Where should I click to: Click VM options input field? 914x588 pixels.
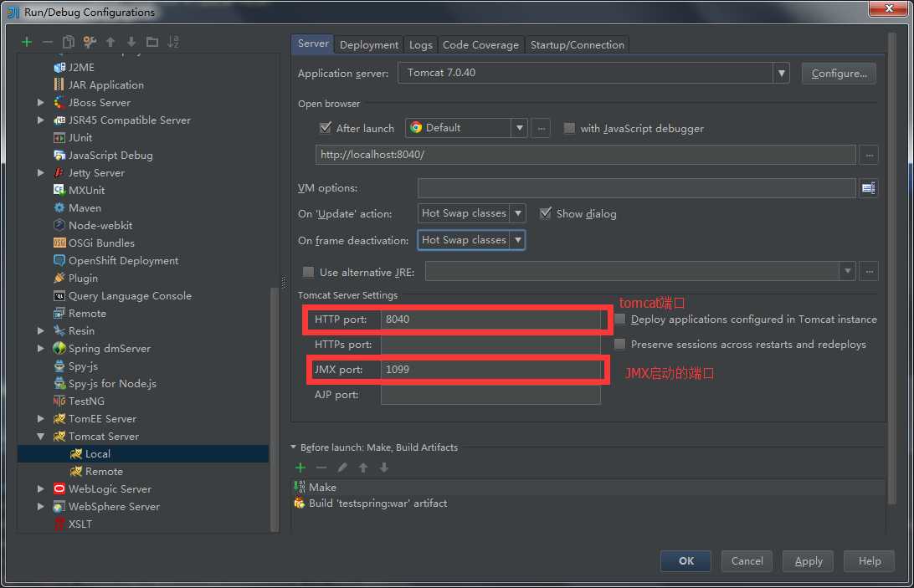(636, 188)
